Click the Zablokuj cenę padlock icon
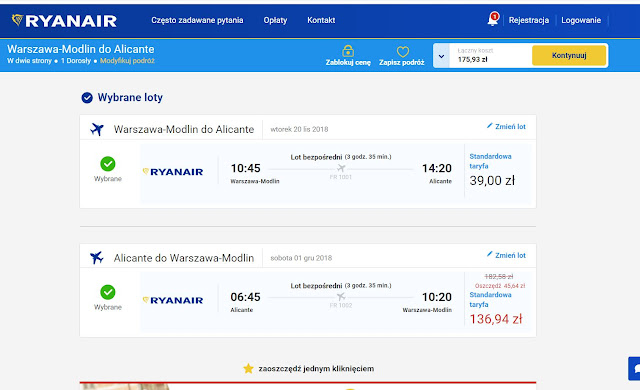The height and width of the screenshot is (390, 640). point(348,51)
